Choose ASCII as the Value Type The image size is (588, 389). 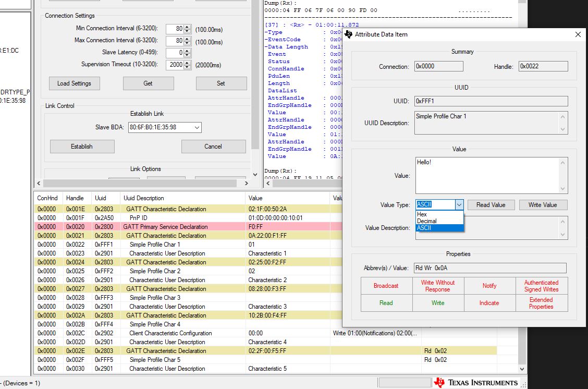(x=424, y=227)
